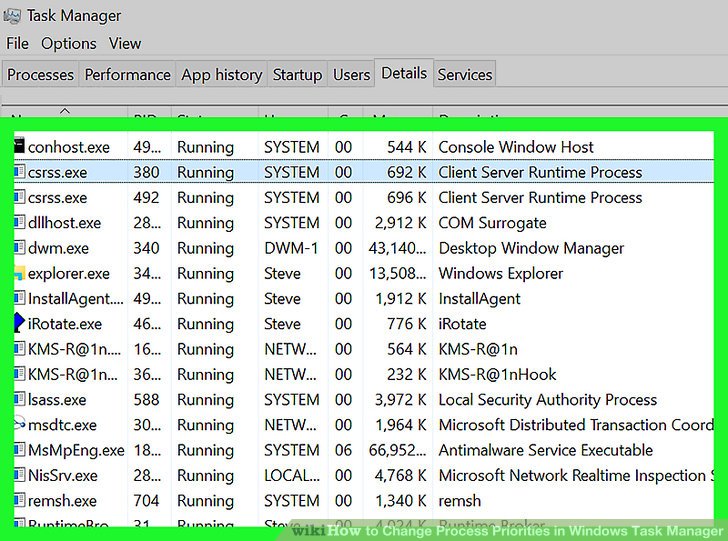
Task: Switch to the App history tab
Action: [222, 74]
